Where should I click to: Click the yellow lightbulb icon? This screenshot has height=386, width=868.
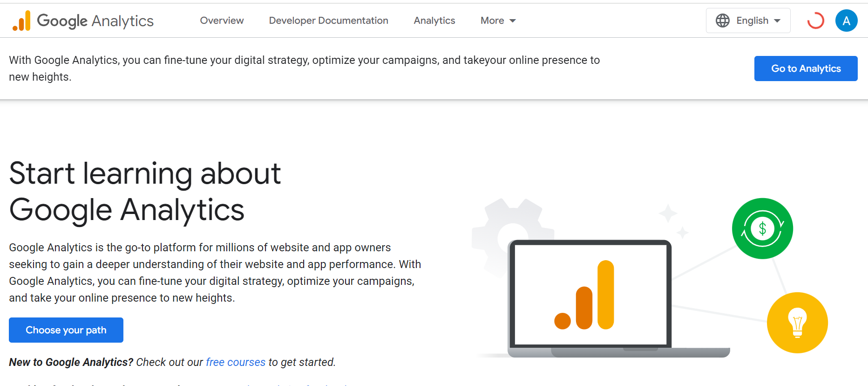coord(797,323)
